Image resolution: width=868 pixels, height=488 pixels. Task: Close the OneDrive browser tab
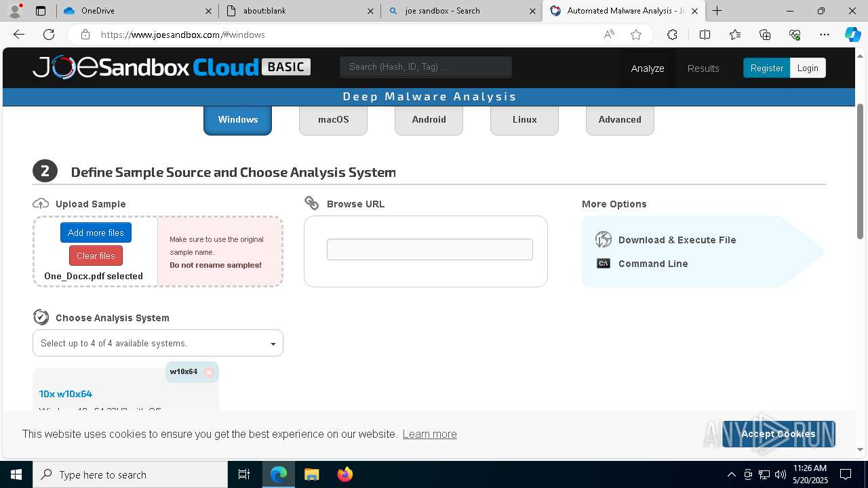[x=209, y=11]
